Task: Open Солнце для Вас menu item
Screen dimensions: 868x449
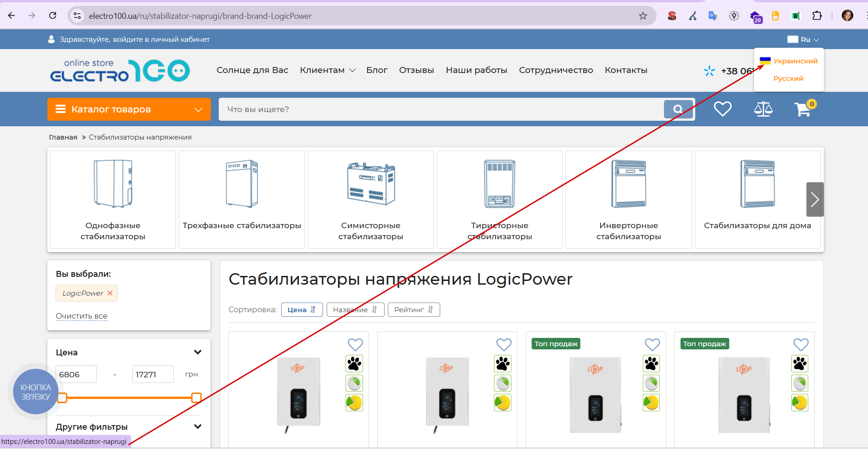Action: (x=252, y=70)
